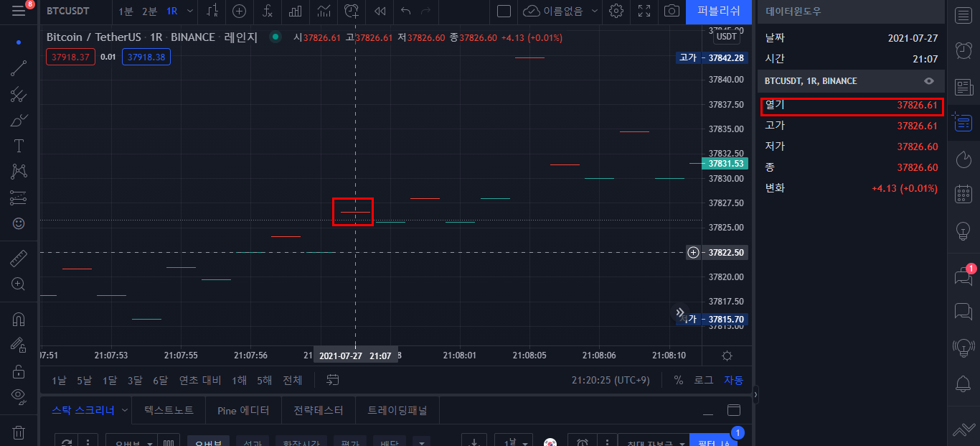Image resolution: width=980 pixels, height=446 pixels.
Task: Click the buy price 37918.38 box
Action: click(x=146, y=57)
